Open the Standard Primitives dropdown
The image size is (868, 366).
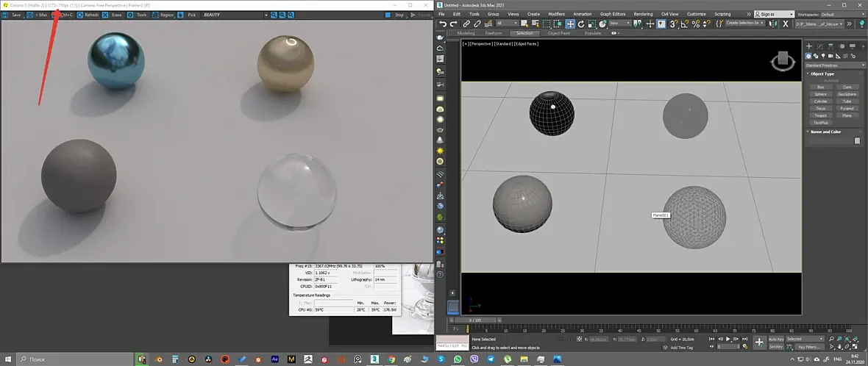click(x=834, y=65)
